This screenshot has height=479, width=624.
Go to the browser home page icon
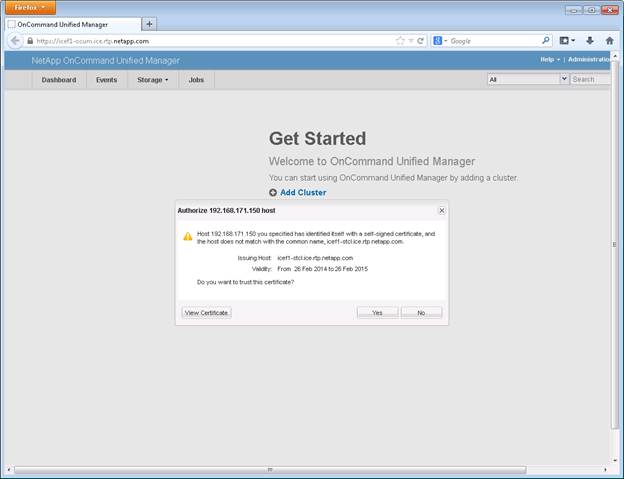point(609,41)
